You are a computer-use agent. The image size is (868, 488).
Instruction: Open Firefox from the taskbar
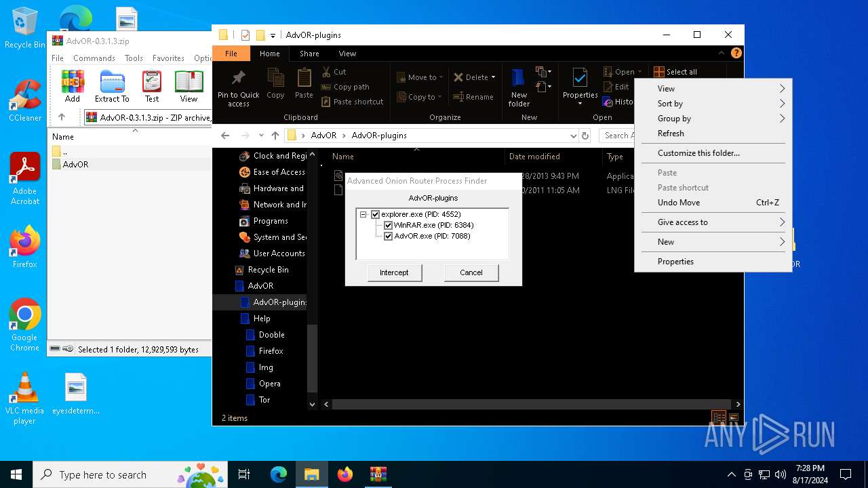345,474
